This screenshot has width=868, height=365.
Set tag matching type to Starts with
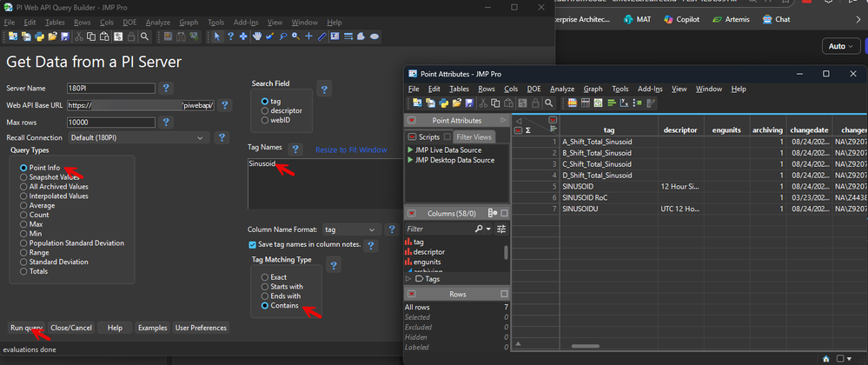[282, 286]
